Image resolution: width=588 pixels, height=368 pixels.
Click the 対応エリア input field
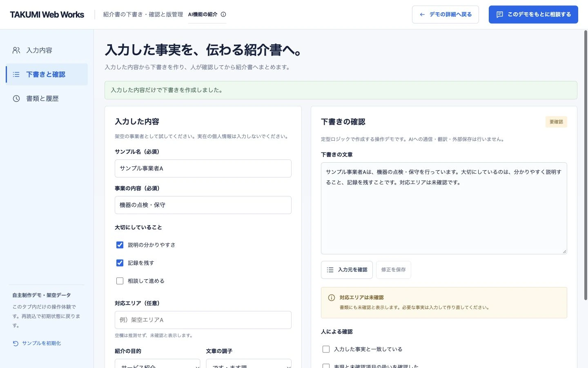(203, 320)
